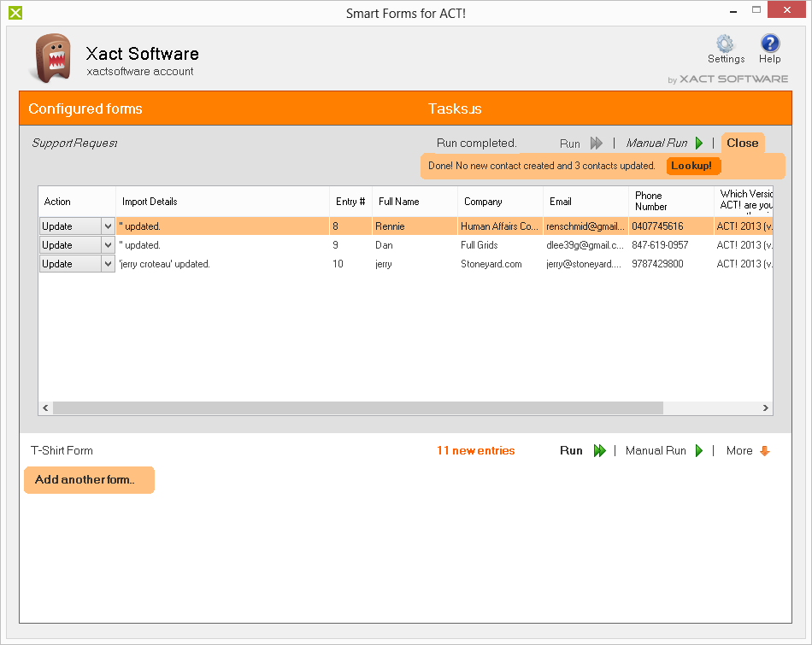
Task: Open Settings gear icon
Action: pos(725,43)
